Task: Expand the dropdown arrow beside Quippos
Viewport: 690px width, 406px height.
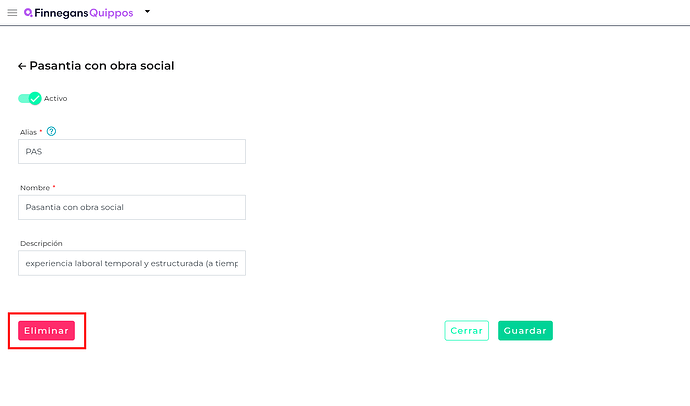Action: (x=147, y=12)
